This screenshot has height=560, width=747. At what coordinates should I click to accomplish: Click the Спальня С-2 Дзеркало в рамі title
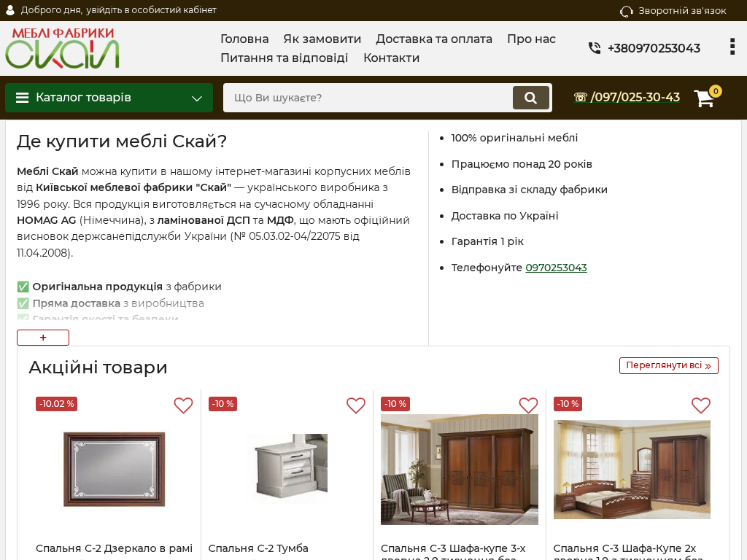coord(115,548)
